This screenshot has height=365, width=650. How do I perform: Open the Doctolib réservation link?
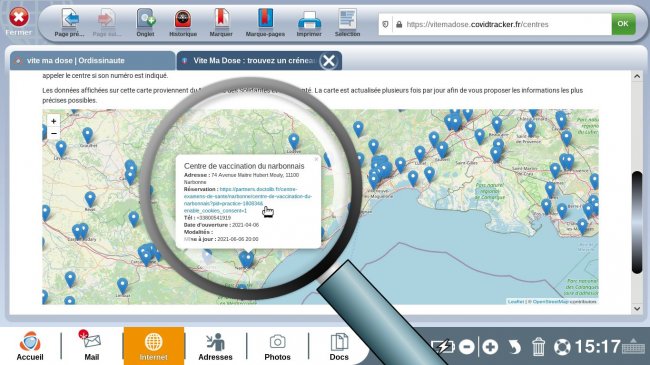tap(247, 200)
